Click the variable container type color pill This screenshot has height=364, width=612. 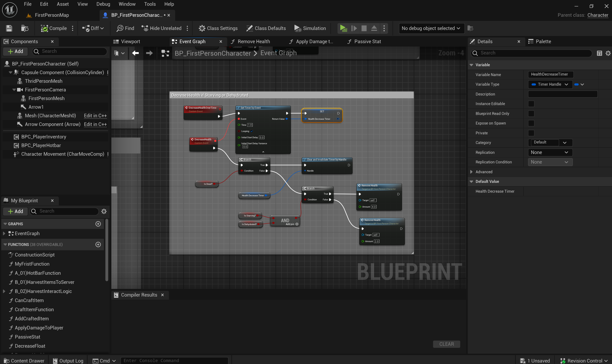coord(577,84)
